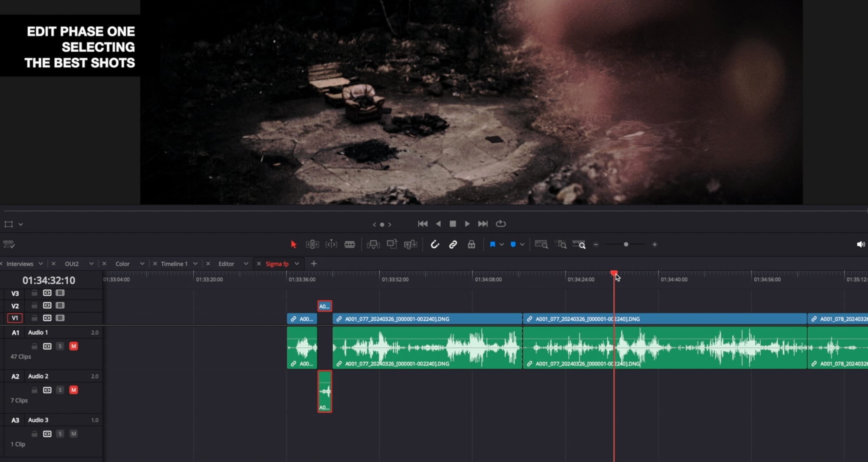Play timeline in reverse
This screenshot has width=868, height=462.
438,224
